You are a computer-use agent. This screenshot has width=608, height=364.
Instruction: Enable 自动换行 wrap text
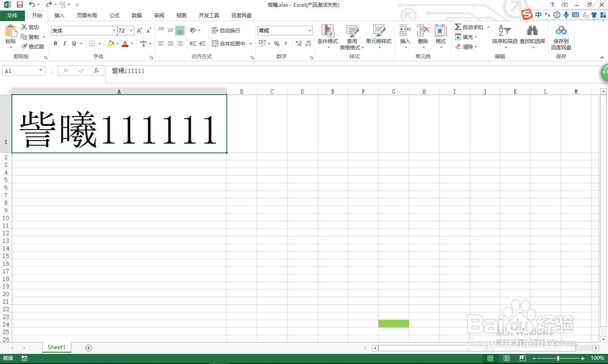coord(226,30)
